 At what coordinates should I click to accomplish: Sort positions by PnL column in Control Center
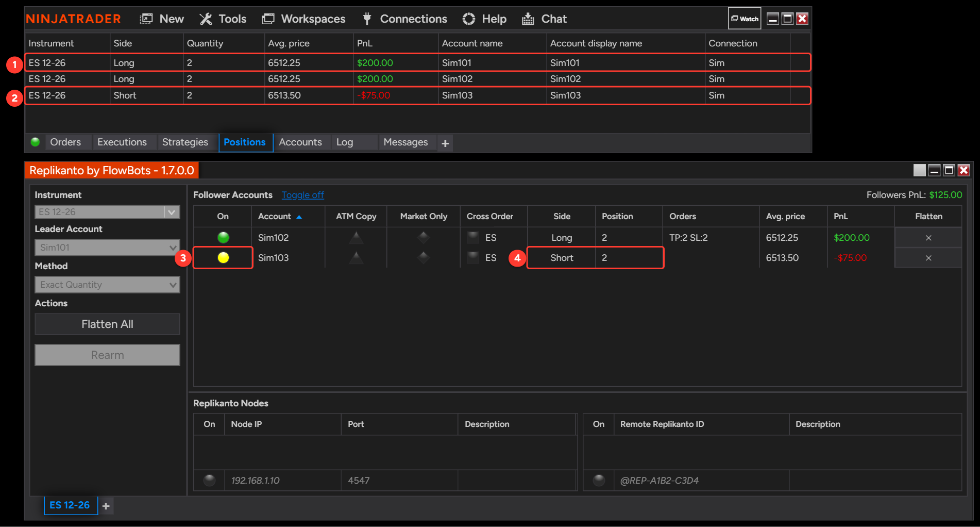(396, 43)
